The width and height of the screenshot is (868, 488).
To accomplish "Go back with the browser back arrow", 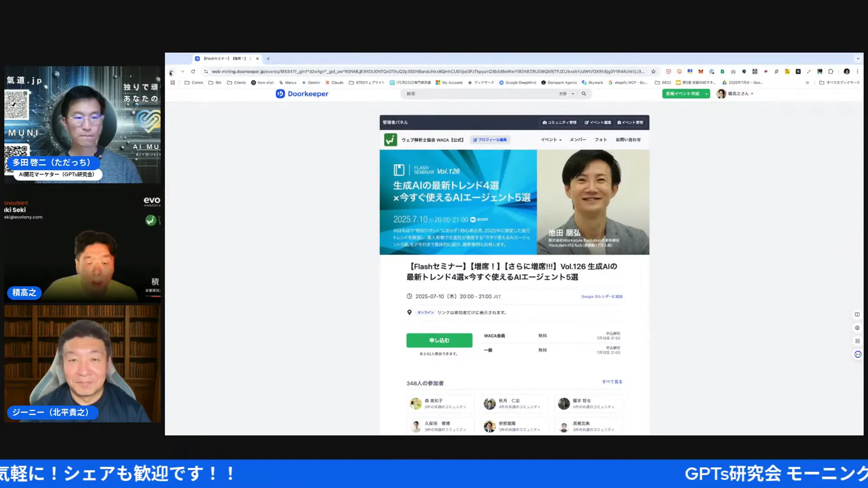I will 171,72.
